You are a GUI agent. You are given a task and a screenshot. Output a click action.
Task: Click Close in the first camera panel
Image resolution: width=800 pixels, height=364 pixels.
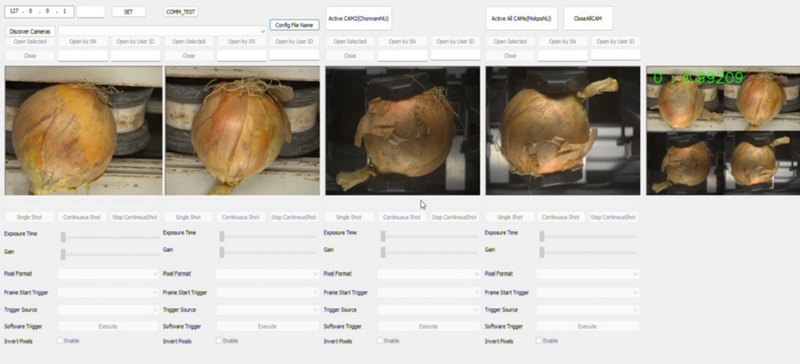coord(30,56)
